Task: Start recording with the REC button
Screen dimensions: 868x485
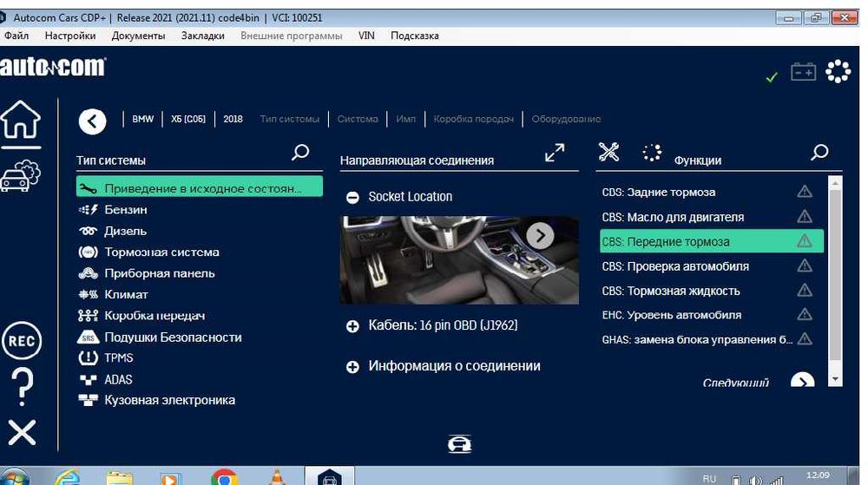Action: pos(23,341)
